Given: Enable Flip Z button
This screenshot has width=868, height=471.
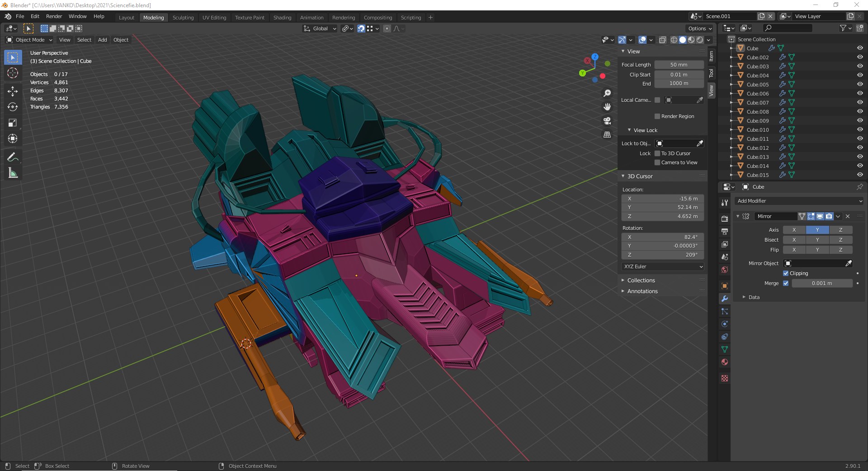Looking at the screenshot, I should pos(841,250).
